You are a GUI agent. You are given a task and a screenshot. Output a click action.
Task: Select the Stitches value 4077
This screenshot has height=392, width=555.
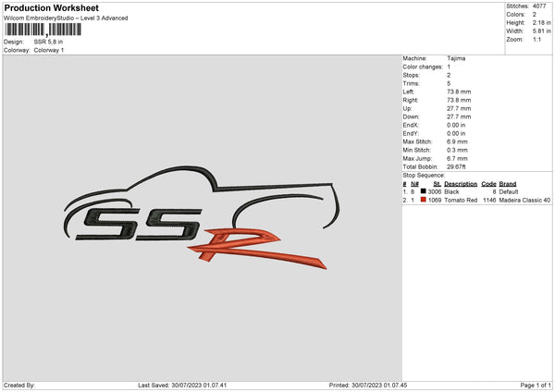[x=539, y=6]
